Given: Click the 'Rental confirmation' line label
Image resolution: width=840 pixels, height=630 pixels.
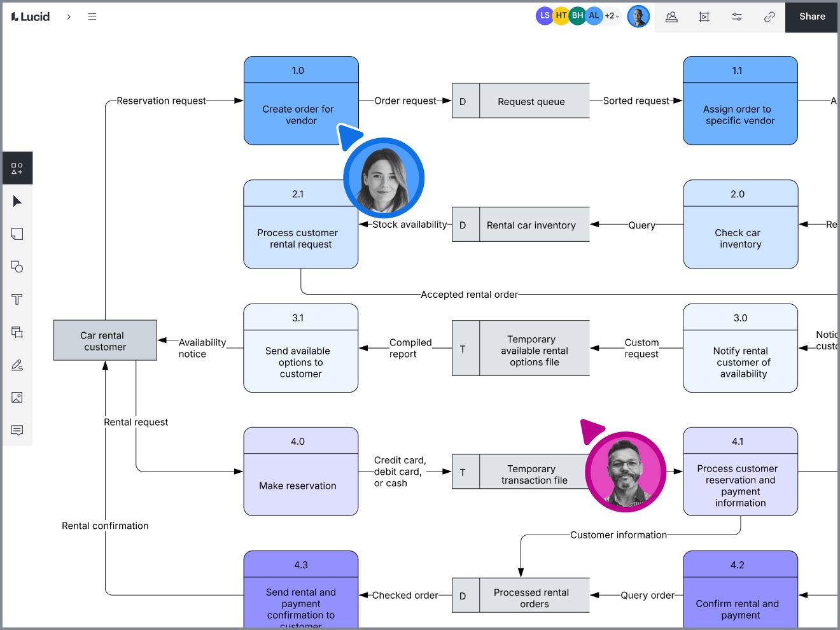Looking at the screenshot, I should (x=105, y=526).
